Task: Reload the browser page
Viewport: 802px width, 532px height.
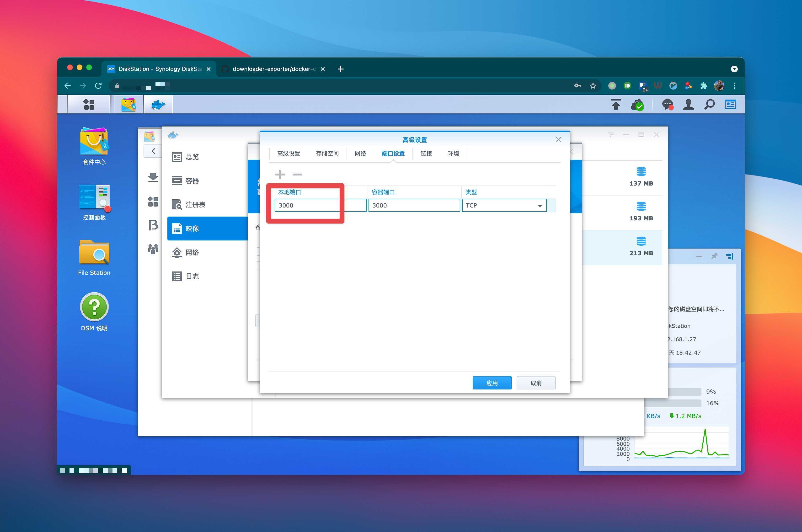Action: coord(98,86)
